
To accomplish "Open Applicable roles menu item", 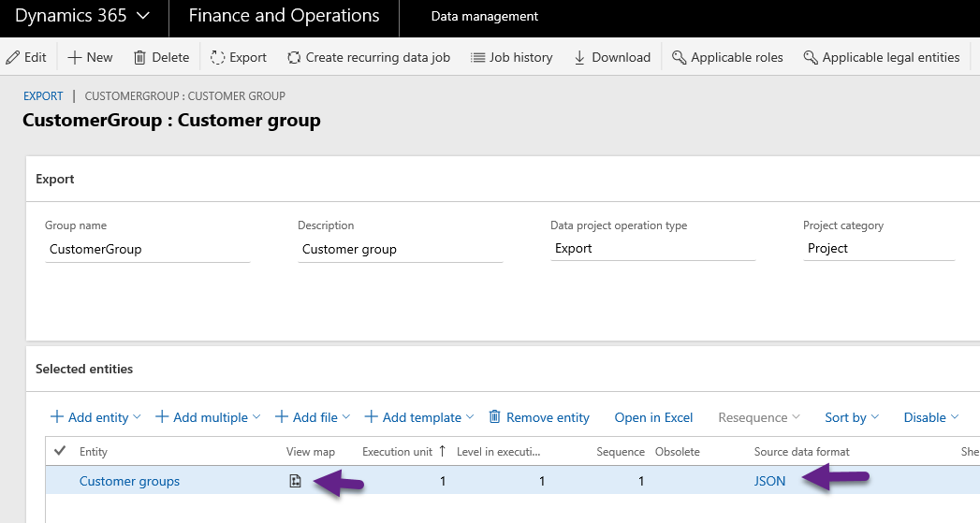I will pyautogui.click(x=727, y=57).
